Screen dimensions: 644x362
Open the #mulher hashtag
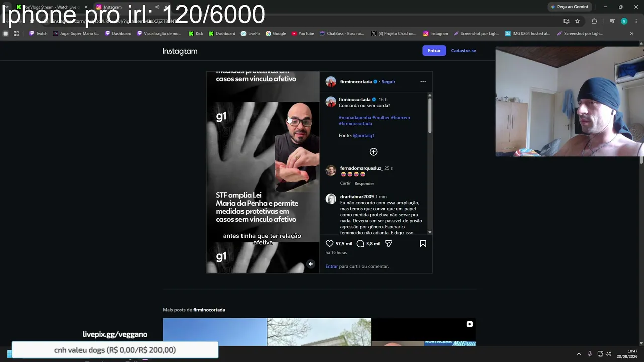(381, 118)
